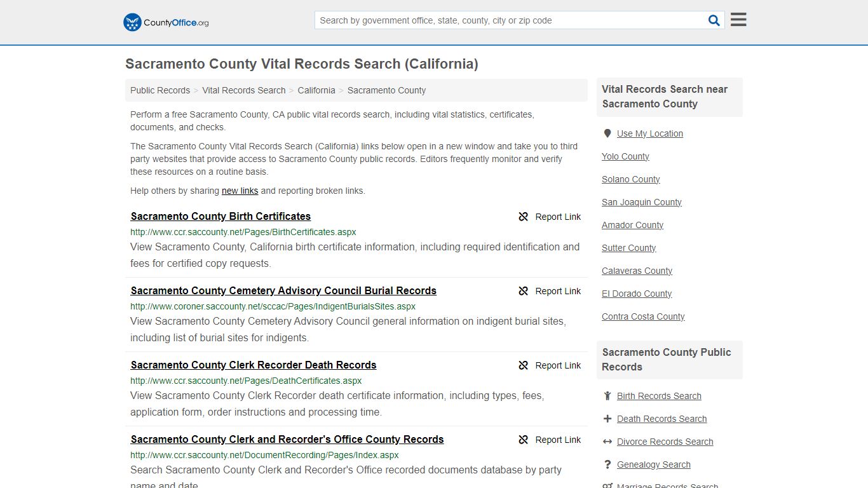This screenshot has height=488, width=868.
Task: Click the Sacramento County Public Records heading
Action: [667, 360]
